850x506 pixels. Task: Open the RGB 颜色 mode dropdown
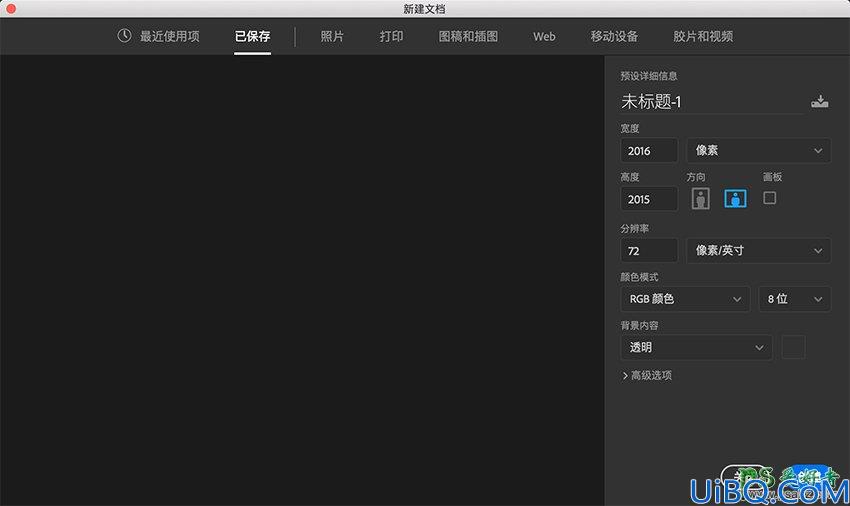coord(685,299)
